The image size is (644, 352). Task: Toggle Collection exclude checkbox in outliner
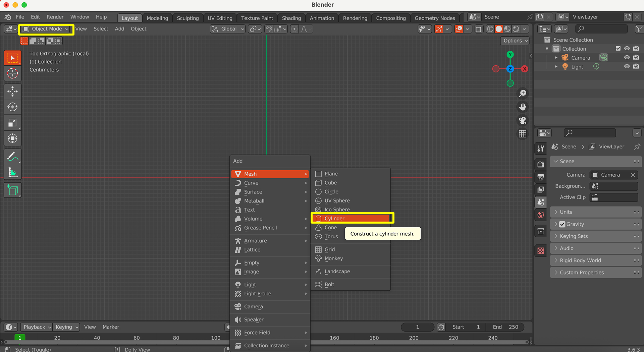(x=618, y=49)
